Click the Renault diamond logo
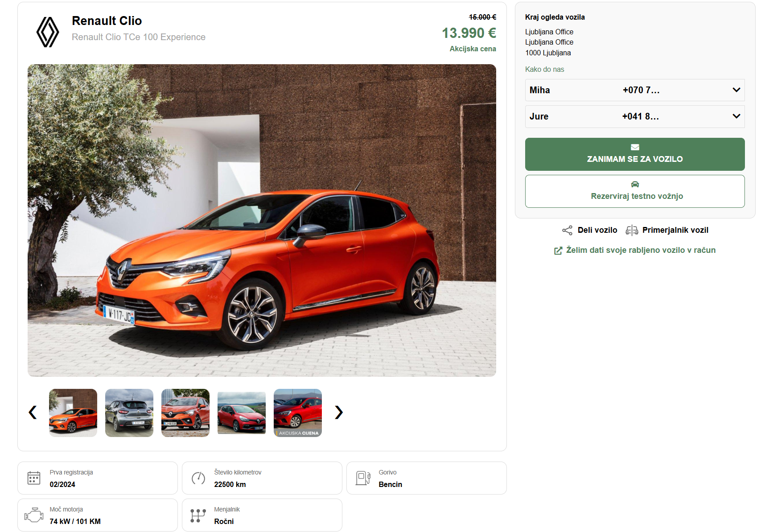 [x=48, y=32]
